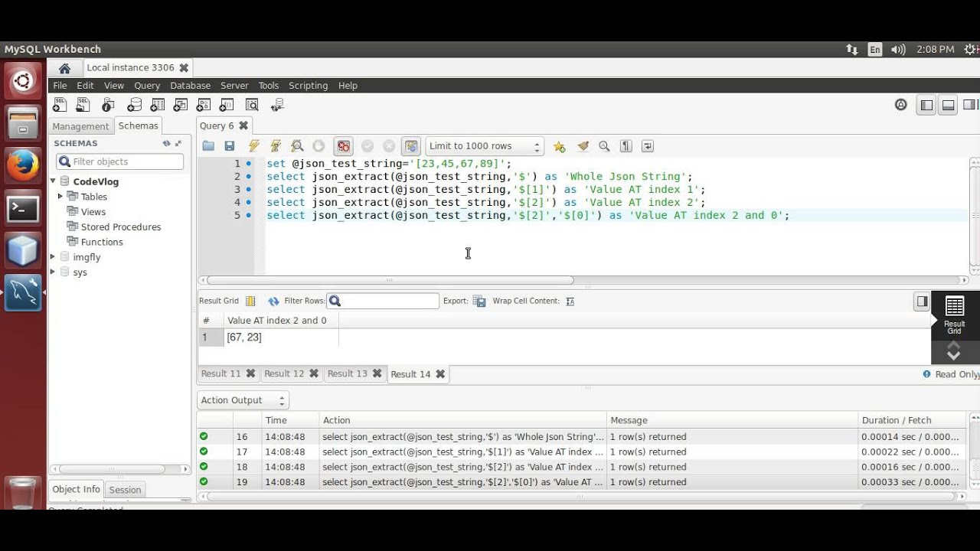980x551 pixels.
Task: Select the Functions tree item
Action: 102,242
